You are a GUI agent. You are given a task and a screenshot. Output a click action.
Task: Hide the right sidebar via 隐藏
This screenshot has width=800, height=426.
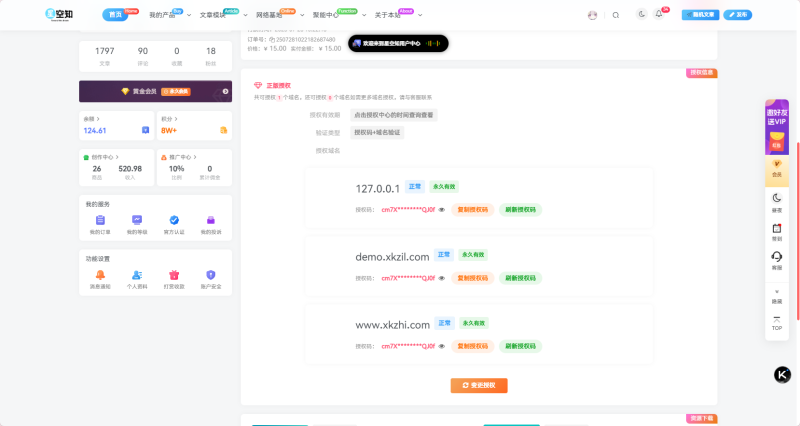tap(777, 297)
